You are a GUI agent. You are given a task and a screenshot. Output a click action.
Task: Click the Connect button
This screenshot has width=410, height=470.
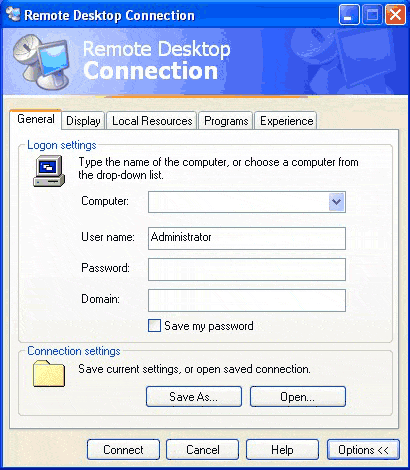pyautogui.click(x=123, y=450)
